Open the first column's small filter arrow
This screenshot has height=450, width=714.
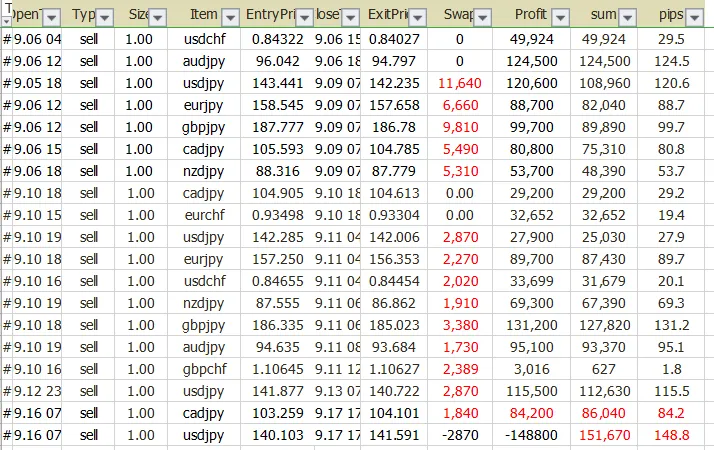pos(6,21)
